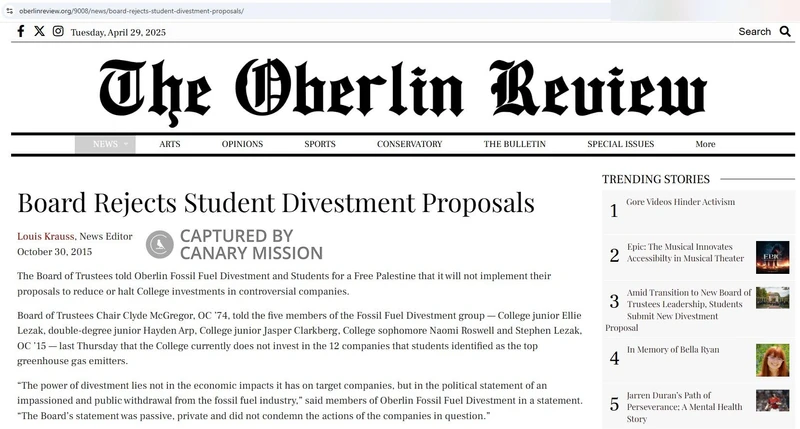
Task: Open the Facebook social icon
Action: coord(21,31)
